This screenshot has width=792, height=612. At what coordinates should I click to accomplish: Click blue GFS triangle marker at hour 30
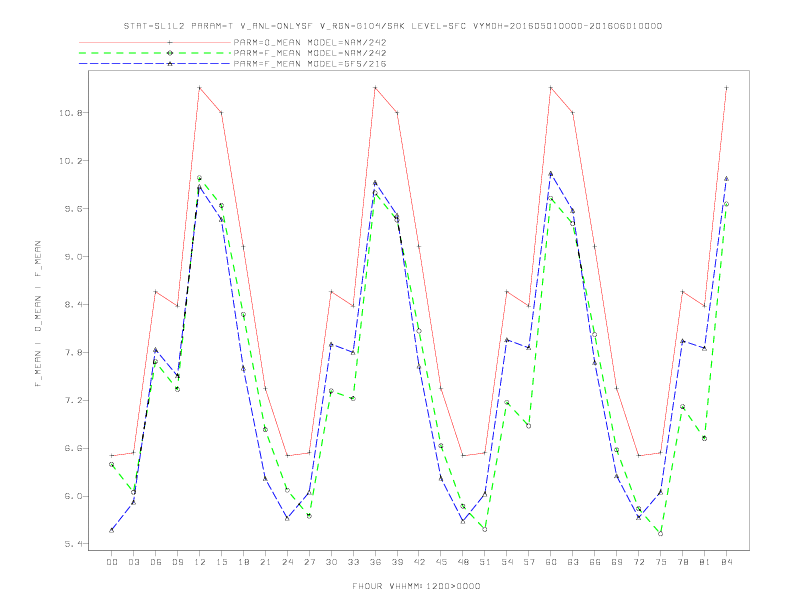click(331, 344)
